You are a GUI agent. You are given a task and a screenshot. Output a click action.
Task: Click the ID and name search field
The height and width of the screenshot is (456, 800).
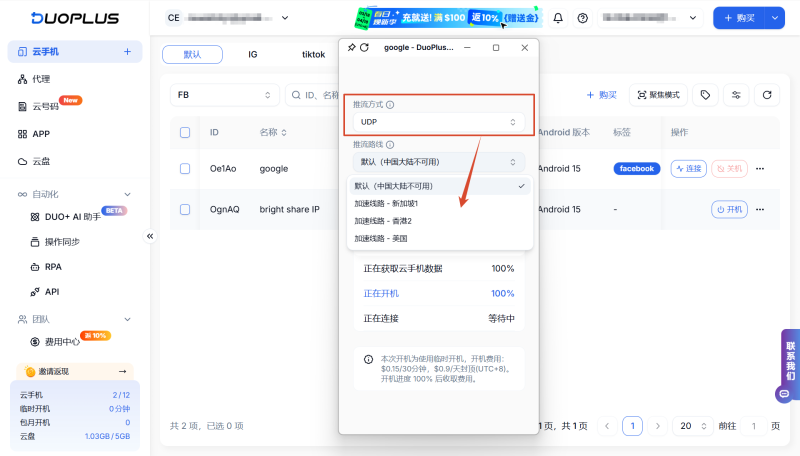pos(320,95)
